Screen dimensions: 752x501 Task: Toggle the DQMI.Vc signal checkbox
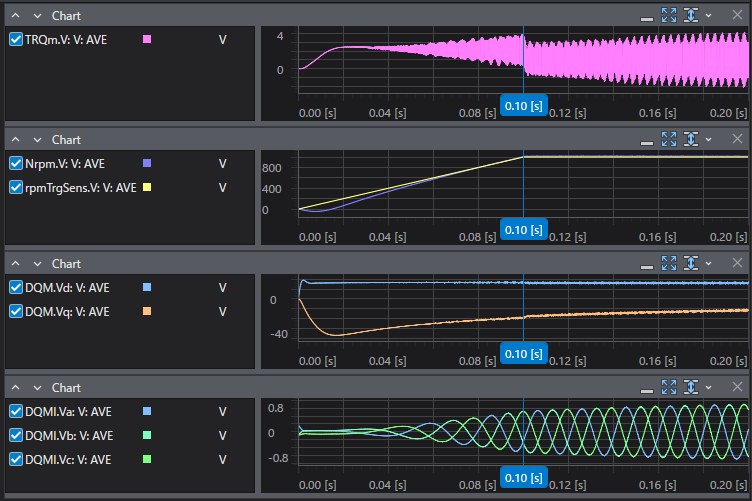[x=16, y=459]
